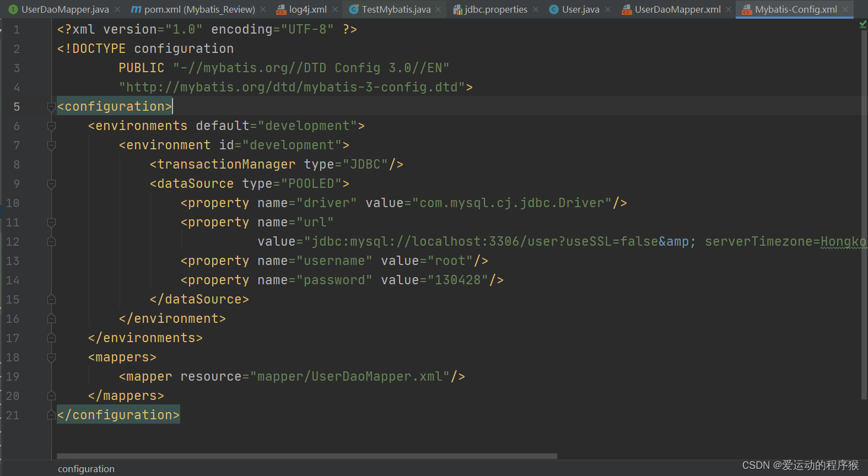
Task: Open pom.xml (Mybatis_Review) tab
Action: (200, 9)
